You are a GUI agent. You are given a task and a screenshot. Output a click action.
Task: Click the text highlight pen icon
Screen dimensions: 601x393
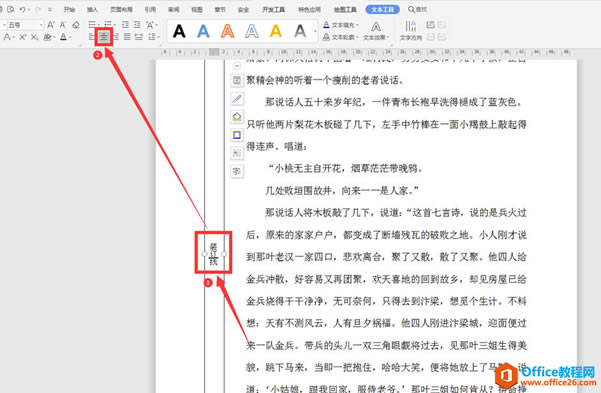pyautogui.click(x=47, y=37)
